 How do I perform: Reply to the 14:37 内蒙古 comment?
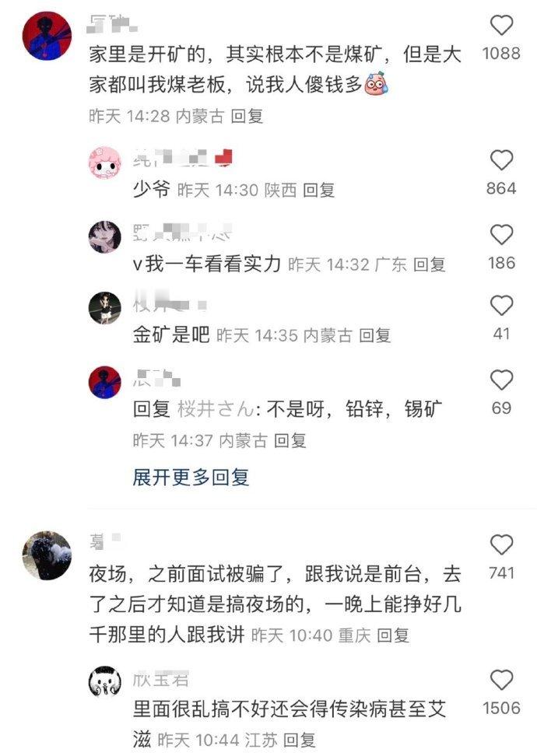coord(290,441)
